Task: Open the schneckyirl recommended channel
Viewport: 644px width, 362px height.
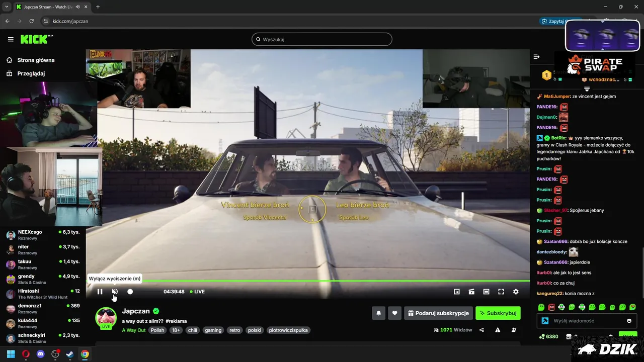Action: 43,338
